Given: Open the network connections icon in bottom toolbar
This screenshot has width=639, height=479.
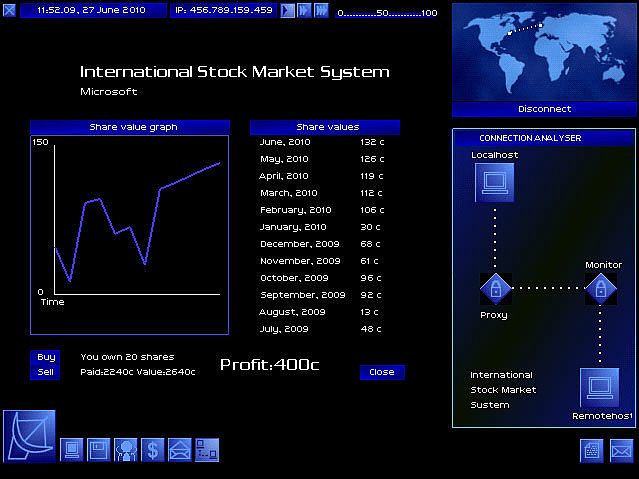Looking at the screenshot, I should click(207, 450).
